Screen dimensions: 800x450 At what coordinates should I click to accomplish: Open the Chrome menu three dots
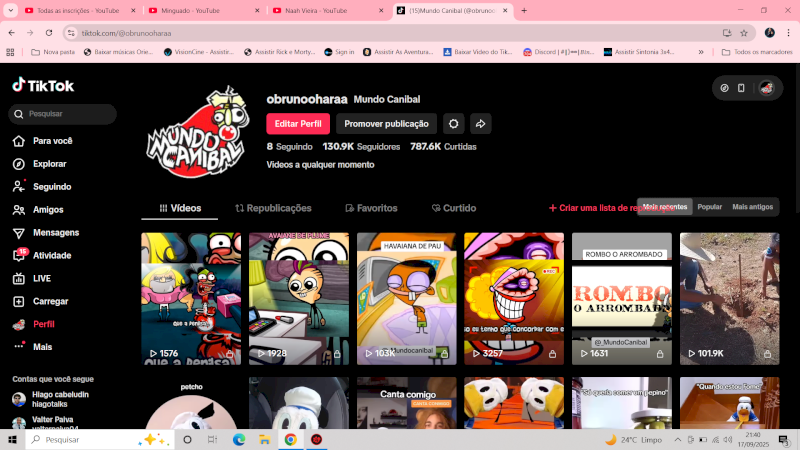[788, 33]
